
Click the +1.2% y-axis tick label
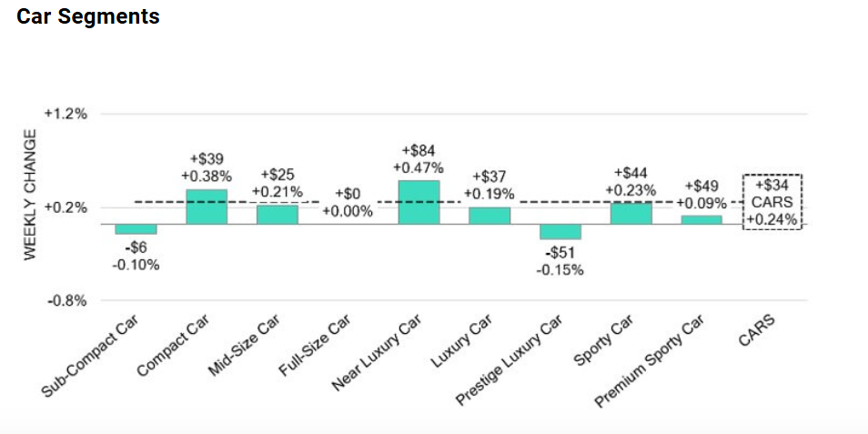pos(66,115)
